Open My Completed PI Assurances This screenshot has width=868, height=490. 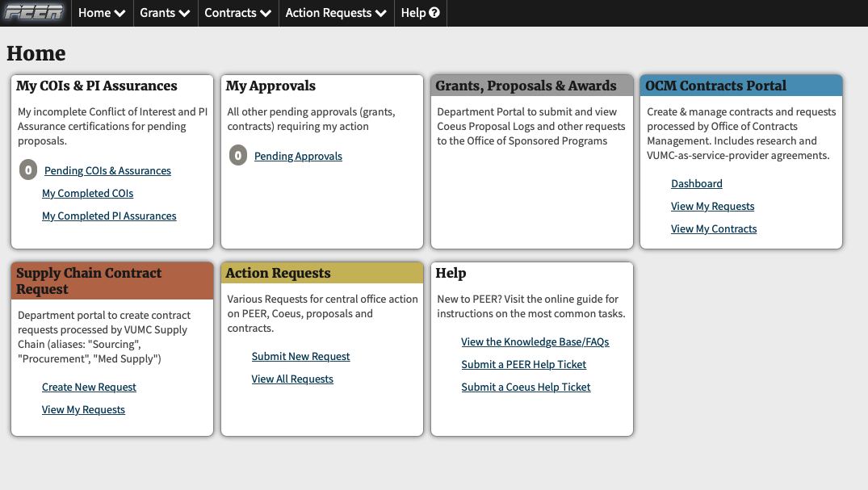coord(109,216)
